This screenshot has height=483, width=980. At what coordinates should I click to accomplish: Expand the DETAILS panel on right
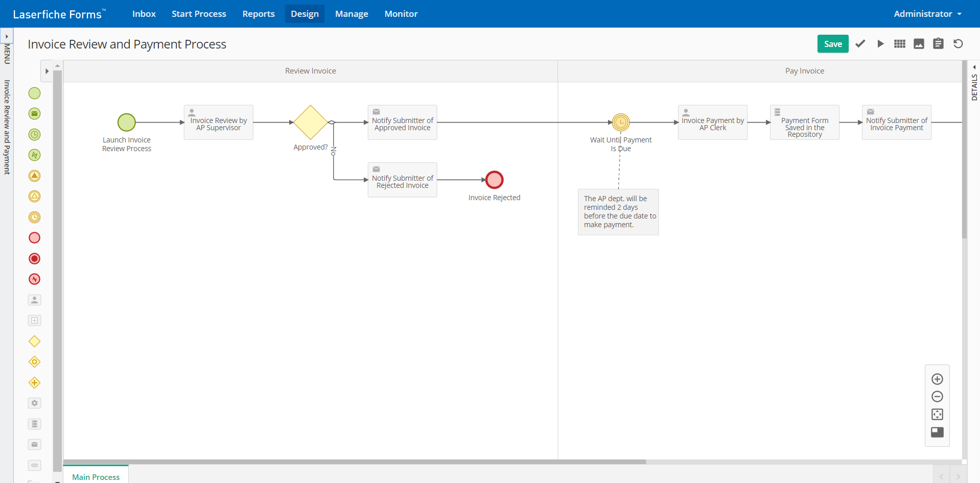[974, 67]
